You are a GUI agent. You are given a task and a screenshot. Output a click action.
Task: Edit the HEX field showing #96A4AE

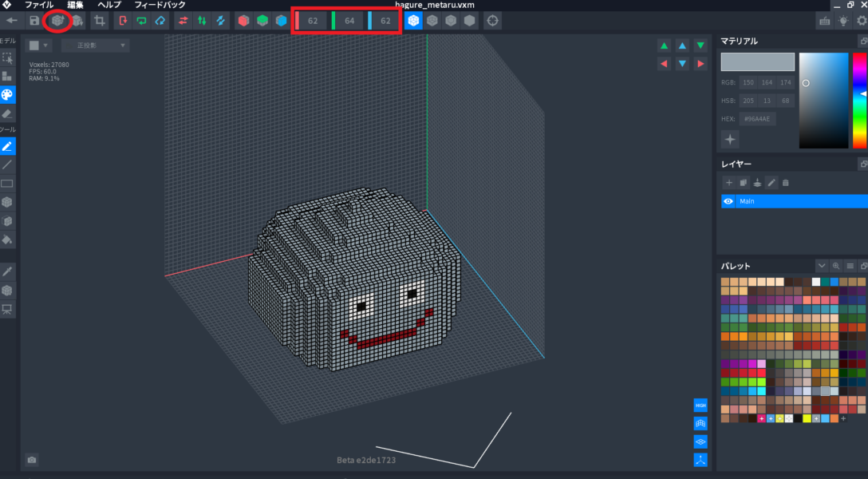[757, 119]
